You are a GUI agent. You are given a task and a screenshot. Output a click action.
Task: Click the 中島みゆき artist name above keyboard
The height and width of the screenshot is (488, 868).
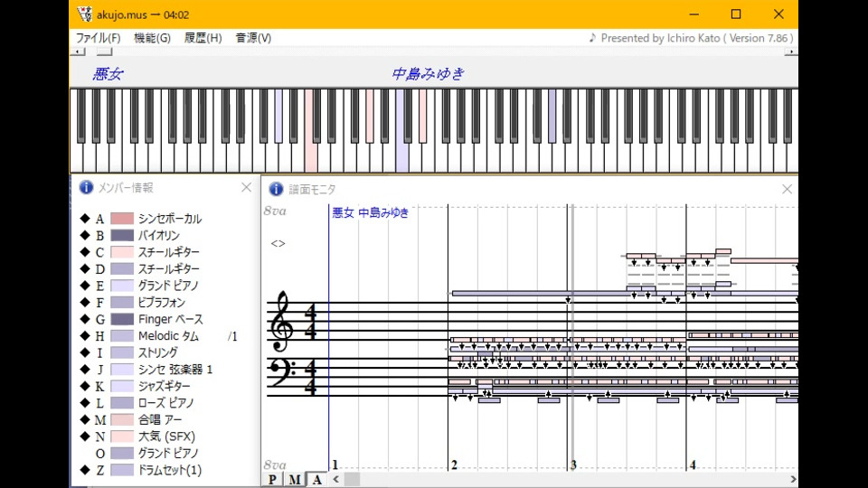429,73
